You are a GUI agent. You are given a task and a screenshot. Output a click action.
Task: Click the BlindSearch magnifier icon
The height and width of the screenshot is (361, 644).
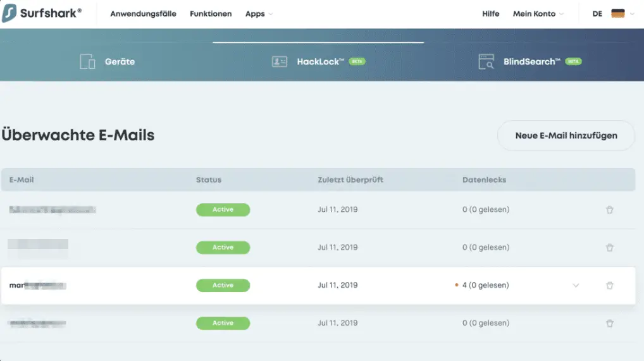(x=486, y=61)
